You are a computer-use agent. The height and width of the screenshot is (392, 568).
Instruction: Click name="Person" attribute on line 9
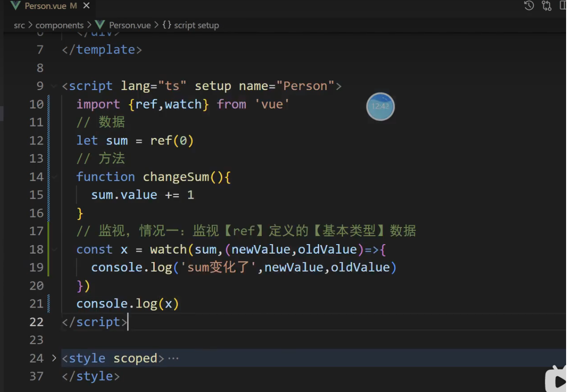[x=286, y=86]
